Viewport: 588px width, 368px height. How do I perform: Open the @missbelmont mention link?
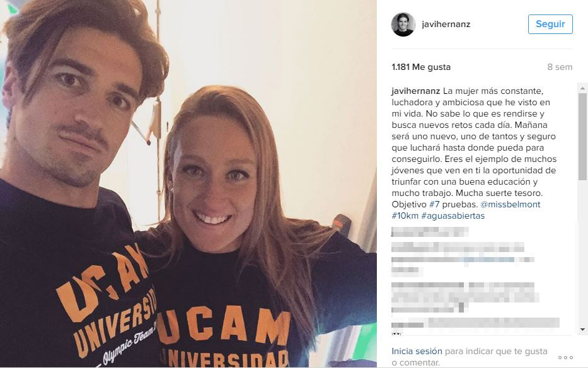click(510, 204)
